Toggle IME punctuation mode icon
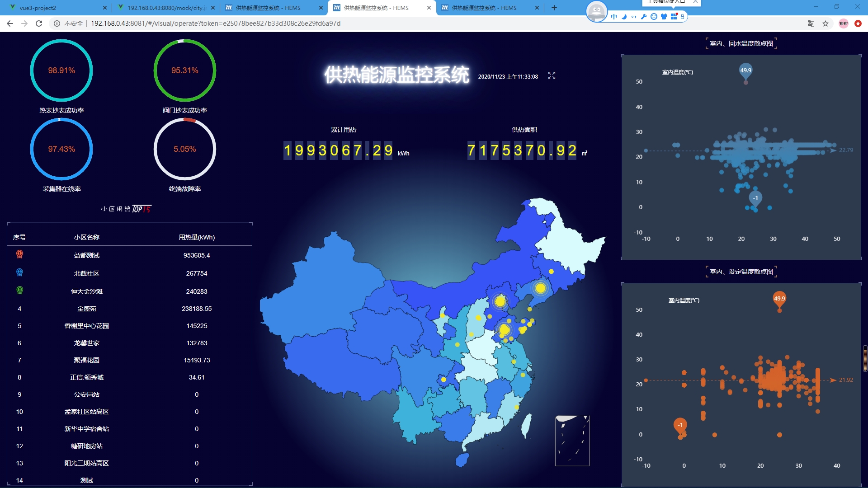 point(634,17)
